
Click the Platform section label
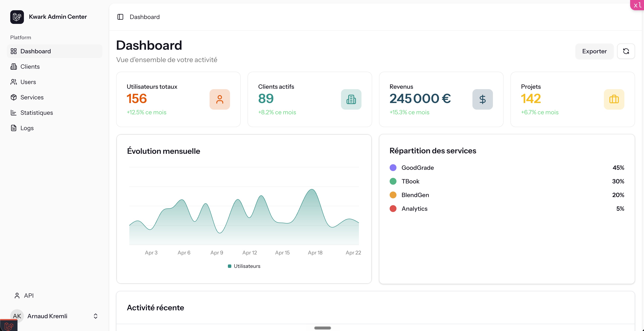(20, 38)
